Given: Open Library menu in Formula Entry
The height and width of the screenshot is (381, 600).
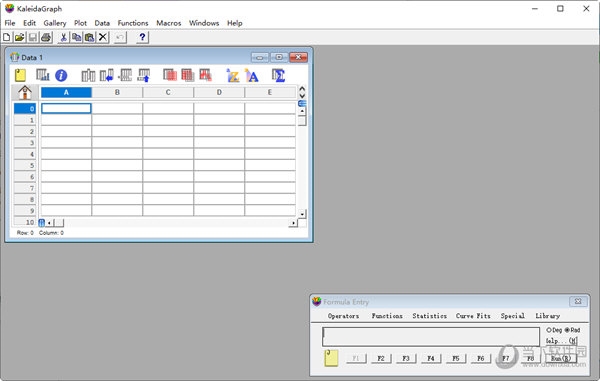Looking at the screenshot, I should tap(547, 316).
